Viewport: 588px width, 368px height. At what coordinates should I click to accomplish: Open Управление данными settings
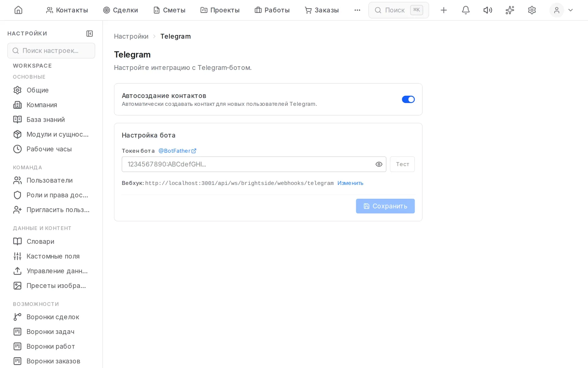[x=51, y=271]
